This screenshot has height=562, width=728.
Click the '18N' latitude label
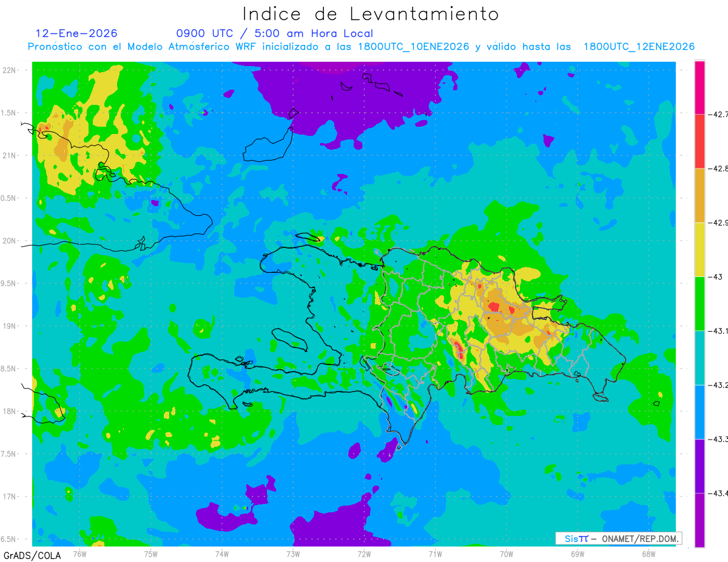tap(10, 411)
